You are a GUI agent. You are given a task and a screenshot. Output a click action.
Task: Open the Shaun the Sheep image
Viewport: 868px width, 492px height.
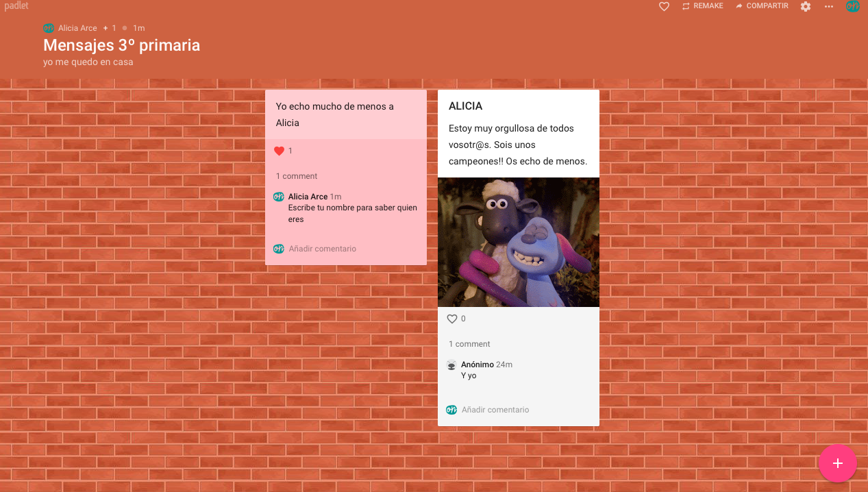coord(519,243)
